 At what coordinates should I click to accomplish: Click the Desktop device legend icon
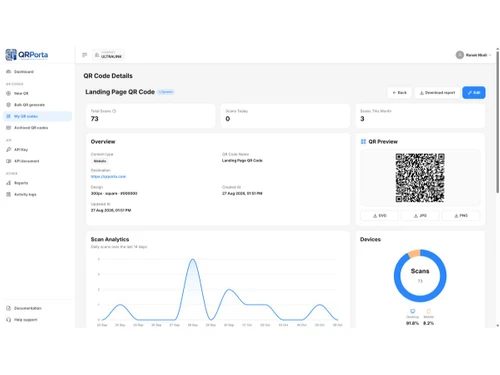point(413,311)
